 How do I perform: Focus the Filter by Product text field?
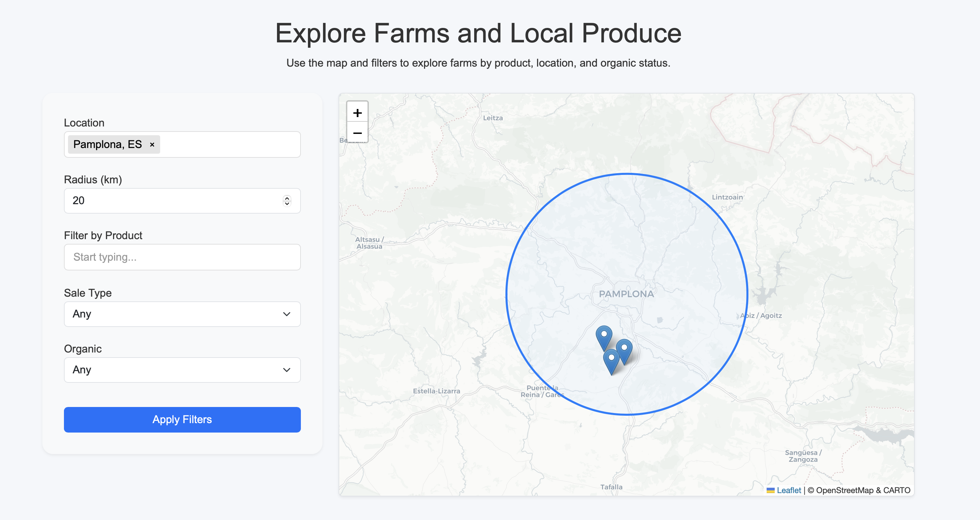pos(182,257)
